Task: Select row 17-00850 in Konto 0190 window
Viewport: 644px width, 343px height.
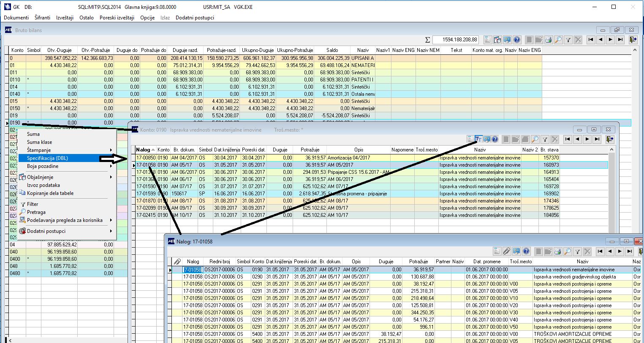Action: pos(372,158)
